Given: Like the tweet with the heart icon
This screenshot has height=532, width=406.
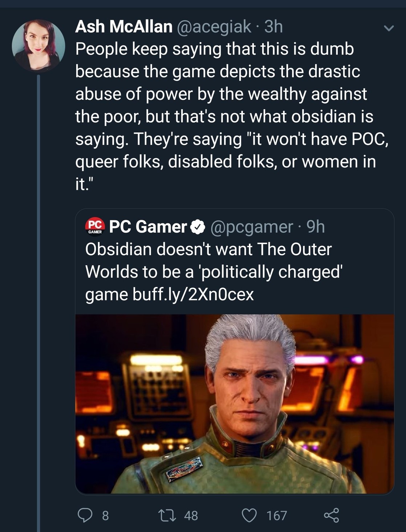Looking at the screenshot, I should (249, 515).
